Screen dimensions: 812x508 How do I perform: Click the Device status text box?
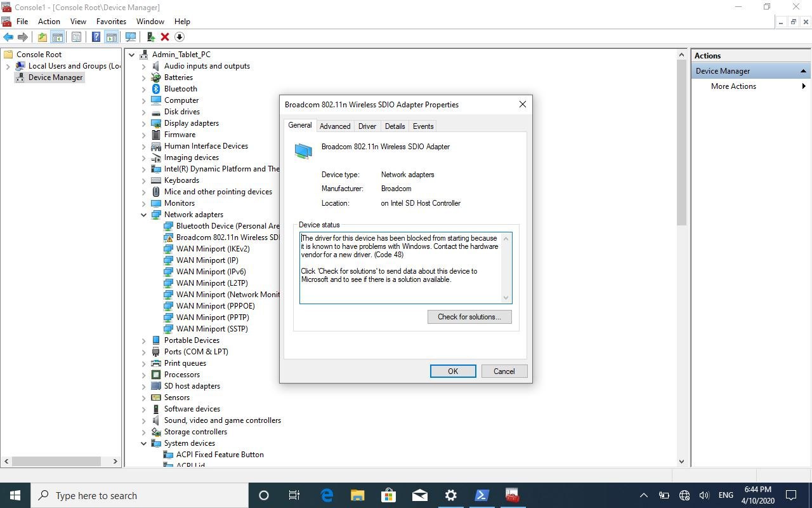point(405,267)
